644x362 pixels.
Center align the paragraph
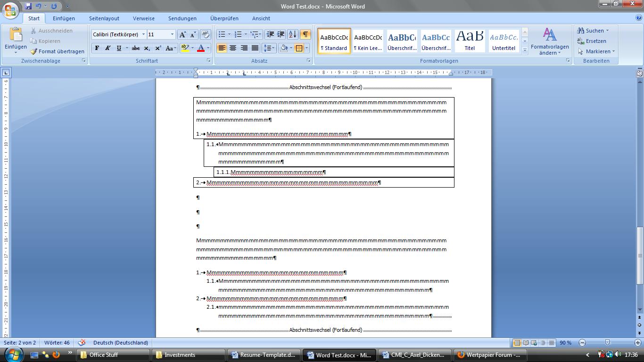click(233, 48)
